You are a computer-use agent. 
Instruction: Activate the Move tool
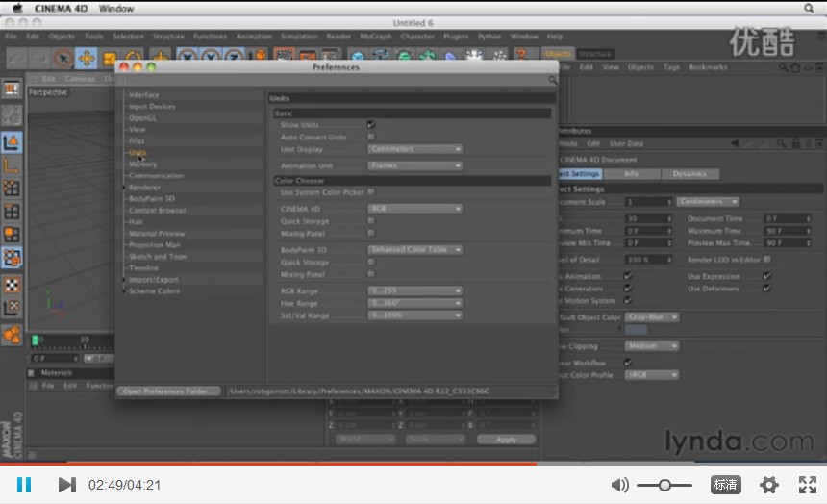pyautogui.click(x=86, y=58)
